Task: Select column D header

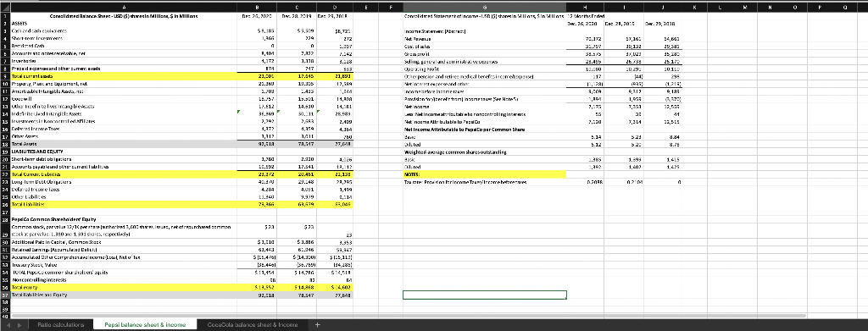Action: click(336, 6)
